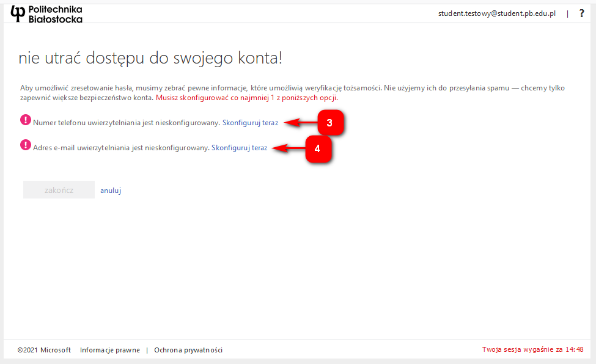596x364 pixels.
Task: Click the zakończ button
Action: 59,189
